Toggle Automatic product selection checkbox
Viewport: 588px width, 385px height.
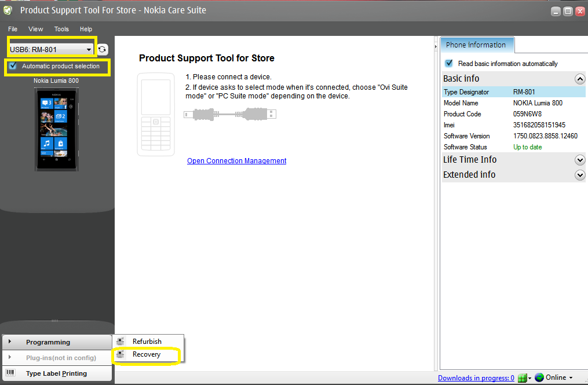13,66
